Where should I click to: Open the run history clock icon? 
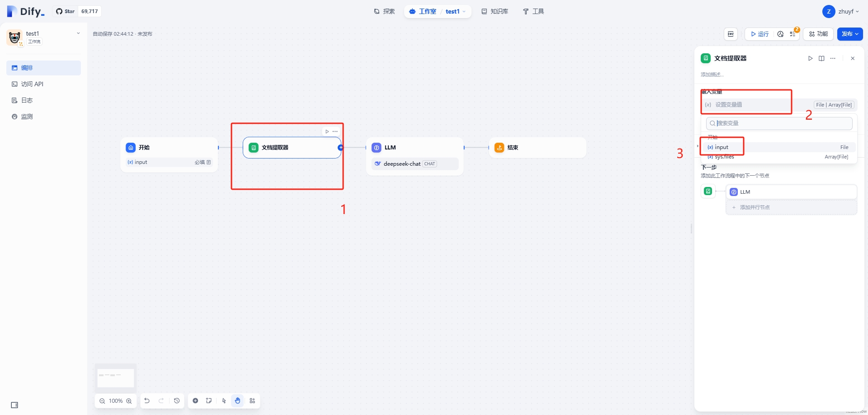780,34
